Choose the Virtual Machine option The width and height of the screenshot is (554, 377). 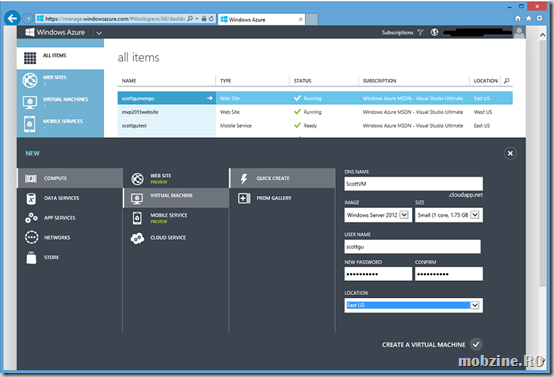tap(176, 198)
